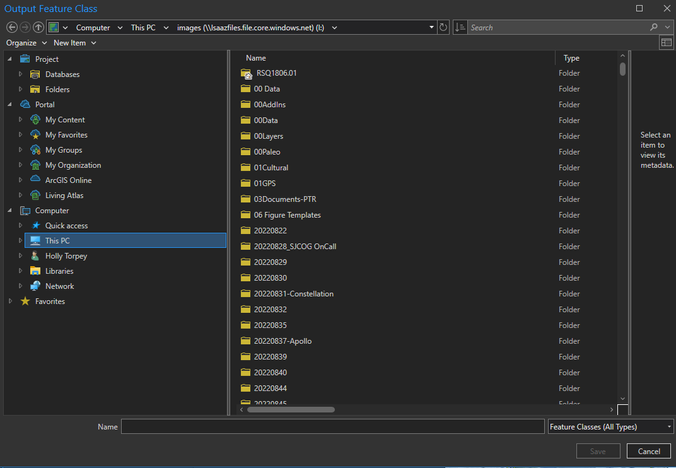Click the My Favorites icon
This screenshot has height=468, width=676.
[35, 134]
